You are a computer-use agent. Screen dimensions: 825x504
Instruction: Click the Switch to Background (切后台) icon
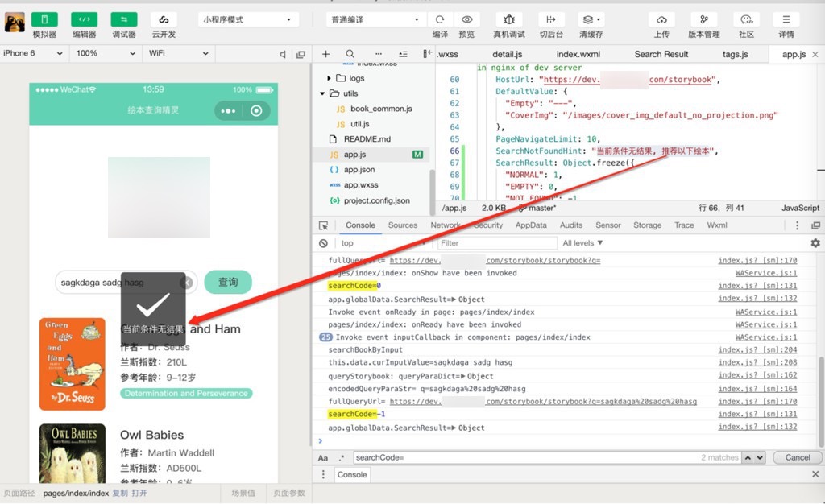[551, 20]
